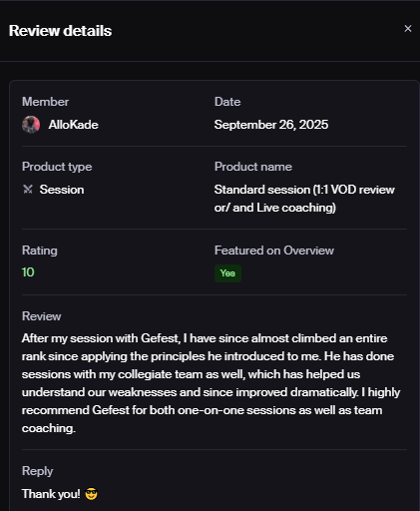Click the Featured on Overview label
Screen dimensions: 420x511
[274, 251]
